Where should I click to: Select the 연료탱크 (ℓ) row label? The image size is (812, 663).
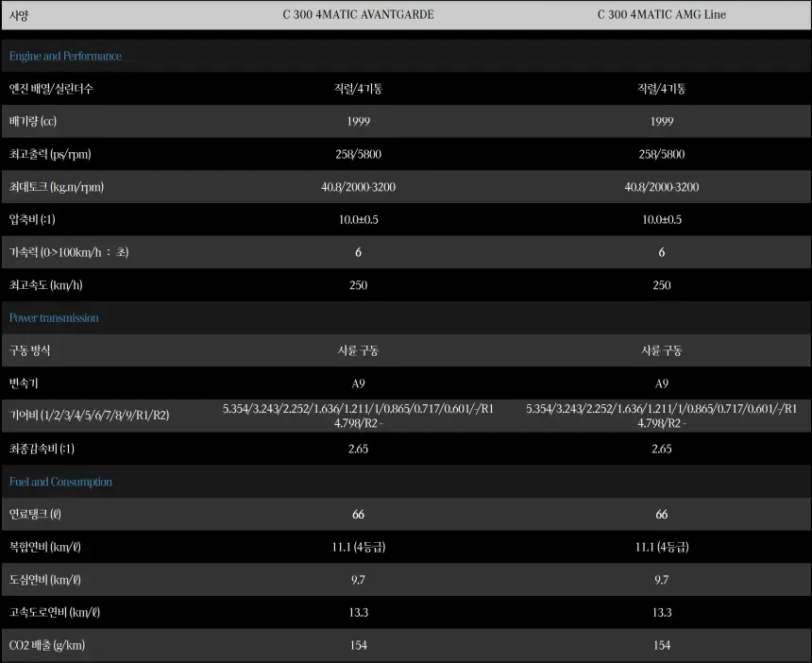click(35, 515)
